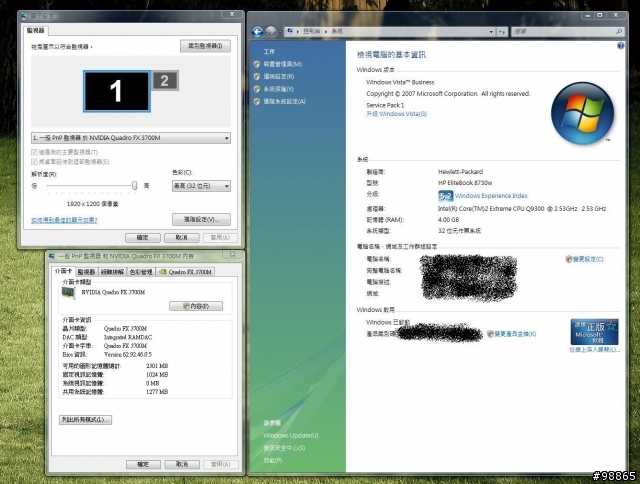Open help with the blue question mark icon
Viewport: 640px width, 484px height.
[x=620, y=46]
